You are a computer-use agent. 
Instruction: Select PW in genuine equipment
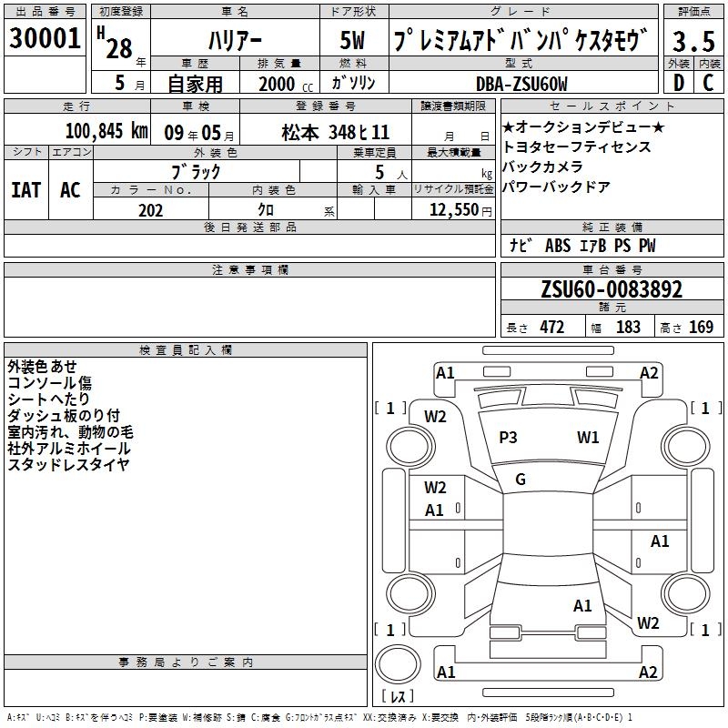pos(647,245)
